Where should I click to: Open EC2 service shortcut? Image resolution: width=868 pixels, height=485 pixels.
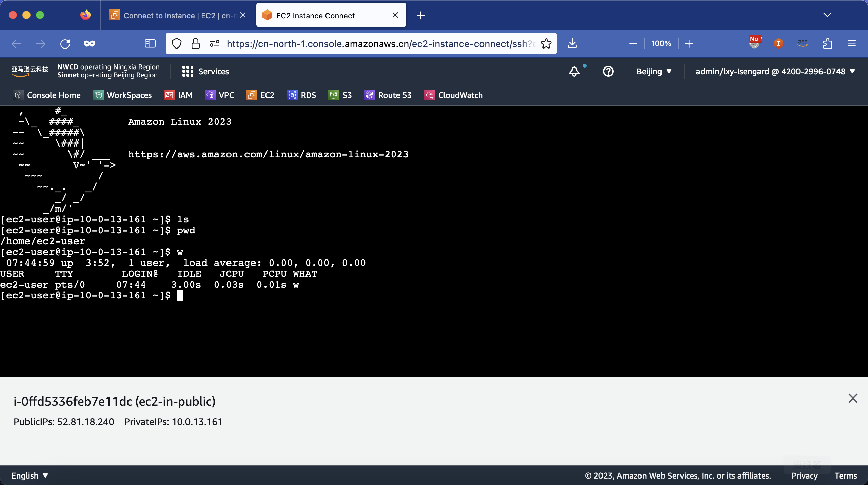(260, 95)
